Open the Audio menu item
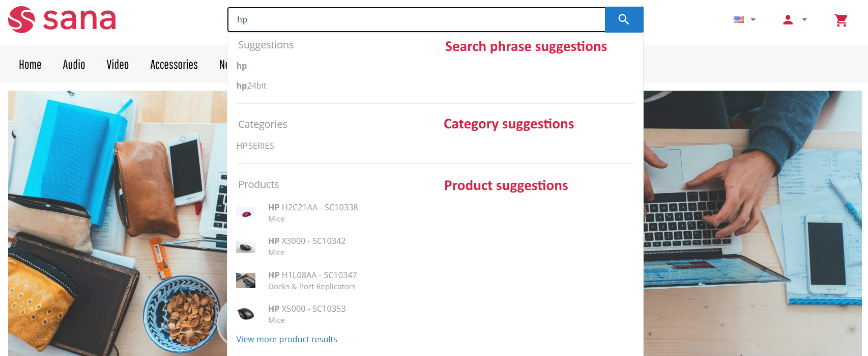The image size is (868, 356). 74,65
